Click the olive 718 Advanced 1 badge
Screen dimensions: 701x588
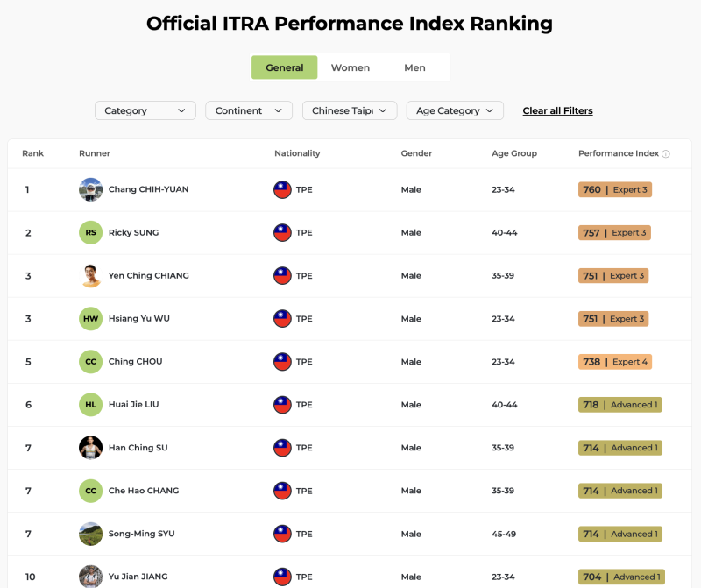(620, 405)
